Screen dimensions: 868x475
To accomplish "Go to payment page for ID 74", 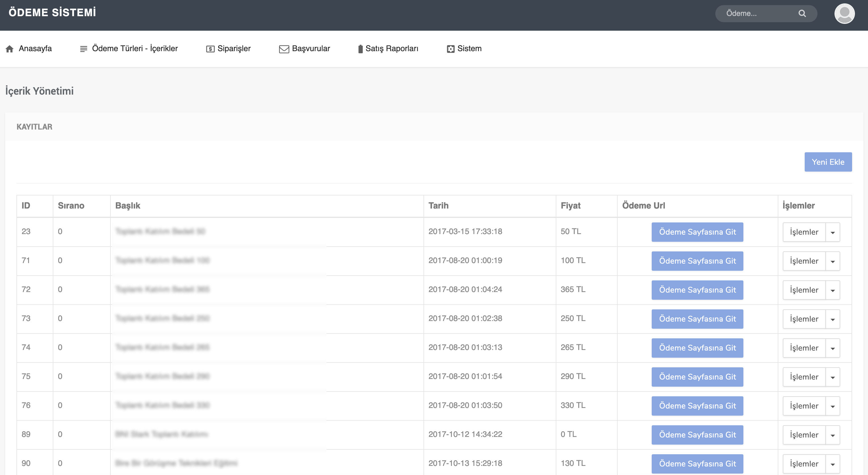I will [697, 348].
